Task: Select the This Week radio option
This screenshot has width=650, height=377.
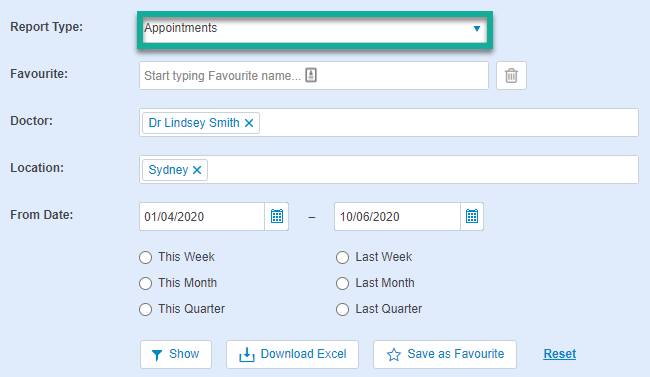Action: [146, 257]
